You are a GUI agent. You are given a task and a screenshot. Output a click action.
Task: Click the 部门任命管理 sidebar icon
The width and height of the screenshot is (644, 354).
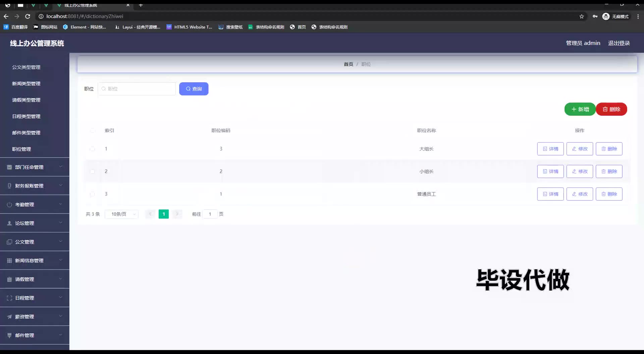[x=9, y=167]
